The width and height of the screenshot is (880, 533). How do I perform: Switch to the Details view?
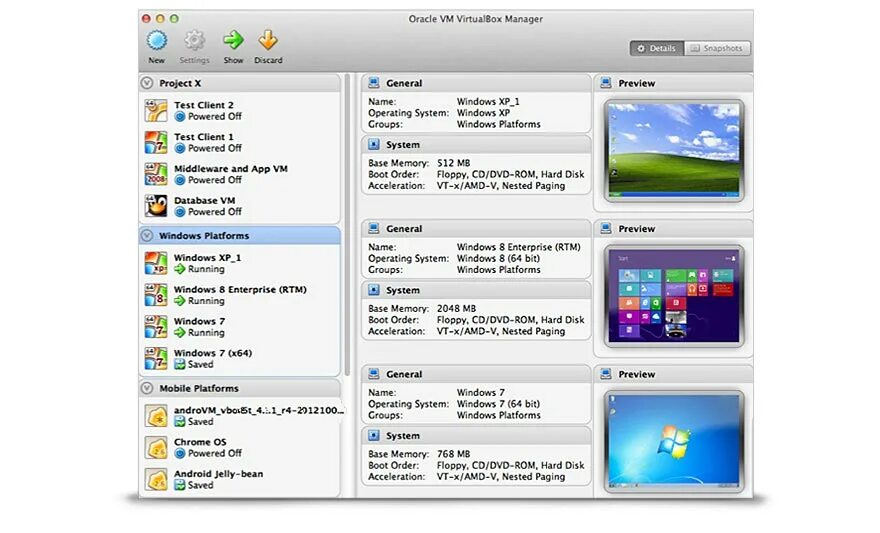pyautogui.click(x=657, y=49)
